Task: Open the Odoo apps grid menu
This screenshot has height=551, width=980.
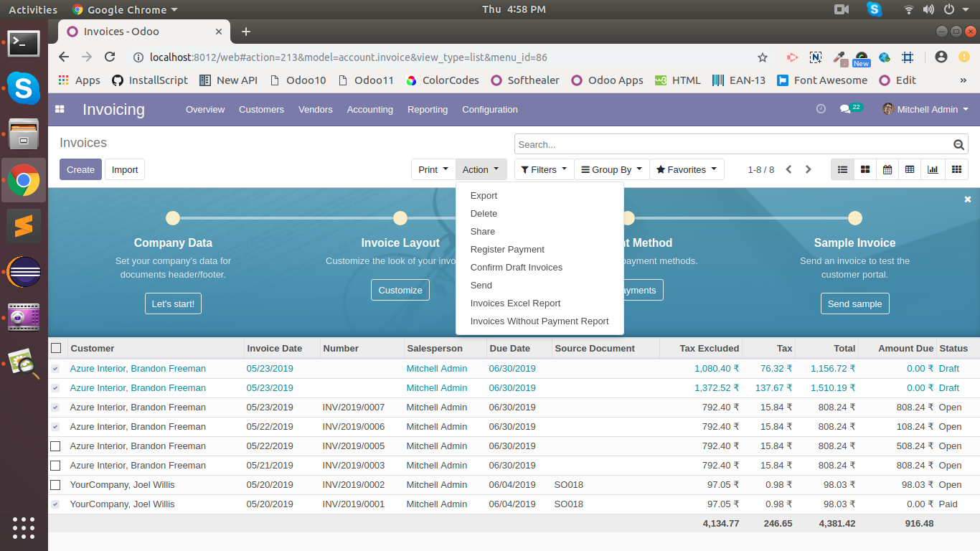Action: point(60,109)
